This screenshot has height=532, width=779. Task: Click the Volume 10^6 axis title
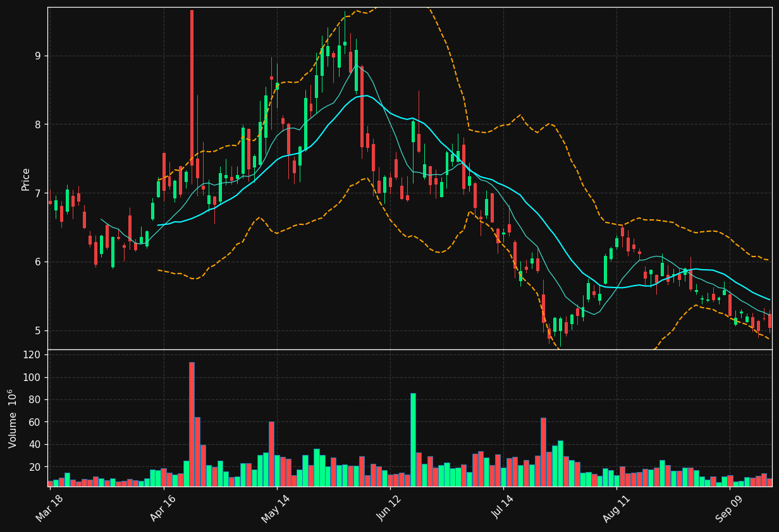pyautogui.click(x=13, y=418)
